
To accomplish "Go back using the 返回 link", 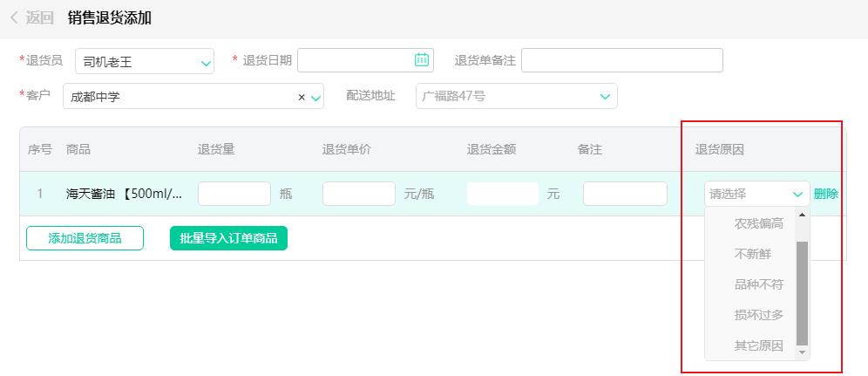I will coord(32,17).
